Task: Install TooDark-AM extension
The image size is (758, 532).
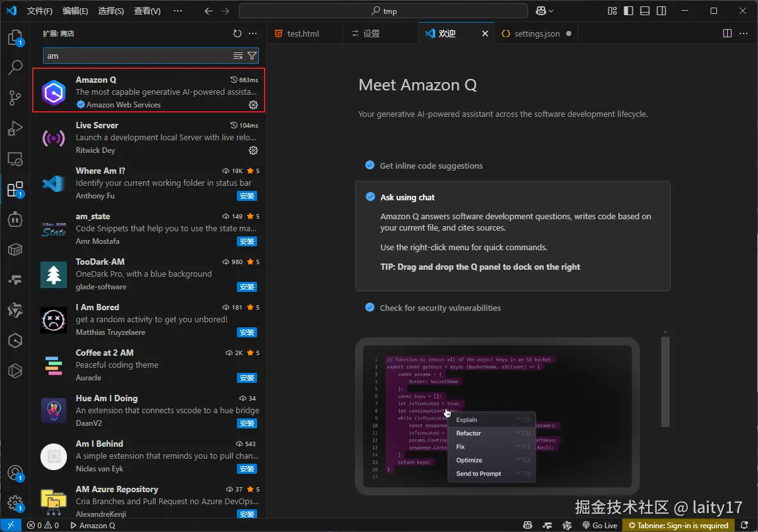Action: point(247,287)
